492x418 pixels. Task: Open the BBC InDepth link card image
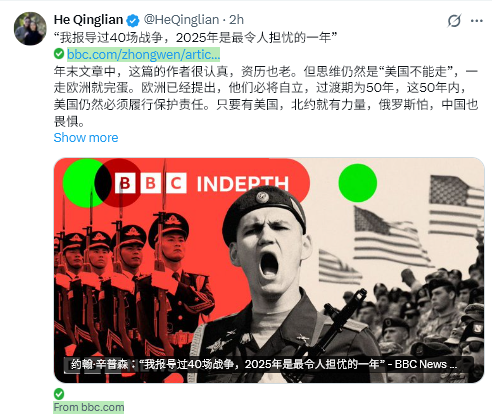point(269,270)
